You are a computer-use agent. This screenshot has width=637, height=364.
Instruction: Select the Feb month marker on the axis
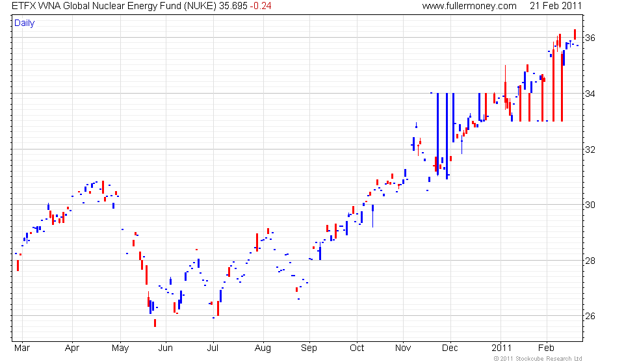point(547,347)
